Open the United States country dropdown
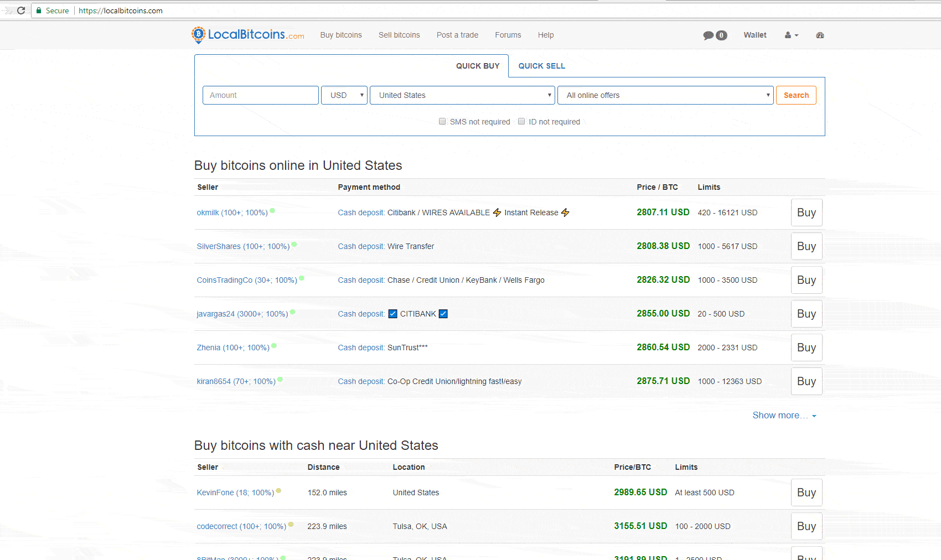 click(x=462, y=95)
